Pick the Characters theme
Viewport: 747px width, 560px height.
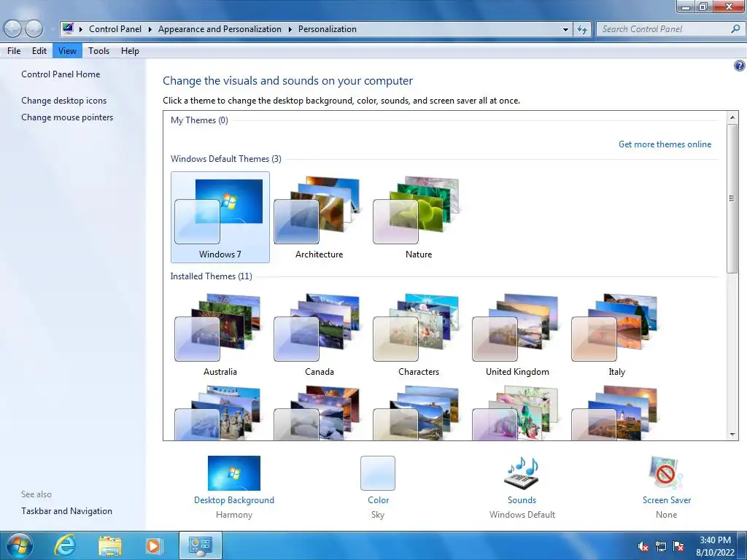[418, 335]
